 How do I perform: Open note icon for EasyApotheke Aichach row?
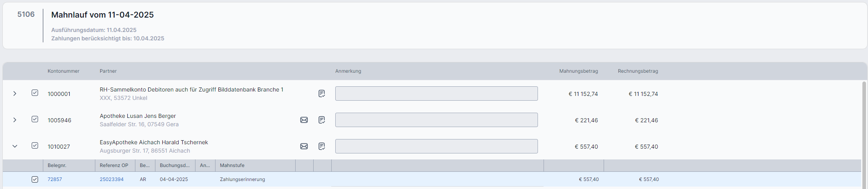321,146
